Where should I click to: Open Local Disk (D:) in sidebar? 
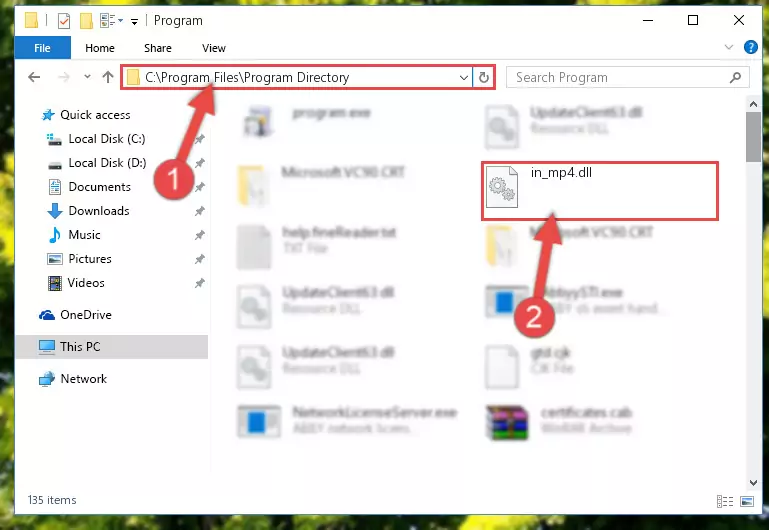click(x=107, y=163)
